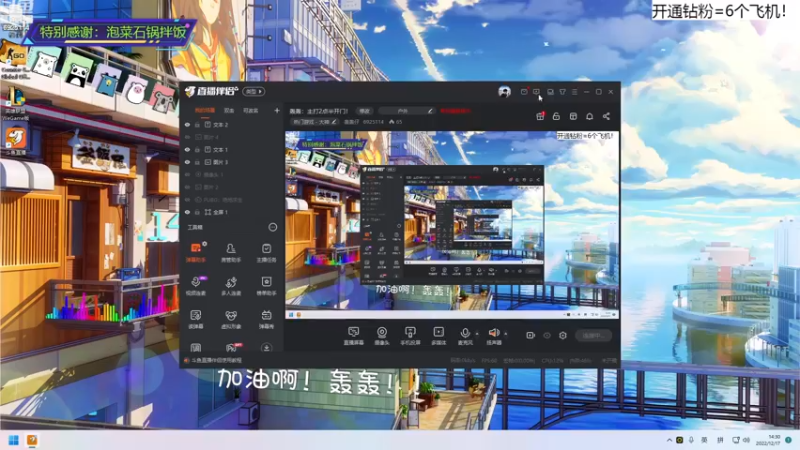This screenshot has height=450, width=800.
Task: Add a 摄像头 camera source
Action: coord(382,336)
